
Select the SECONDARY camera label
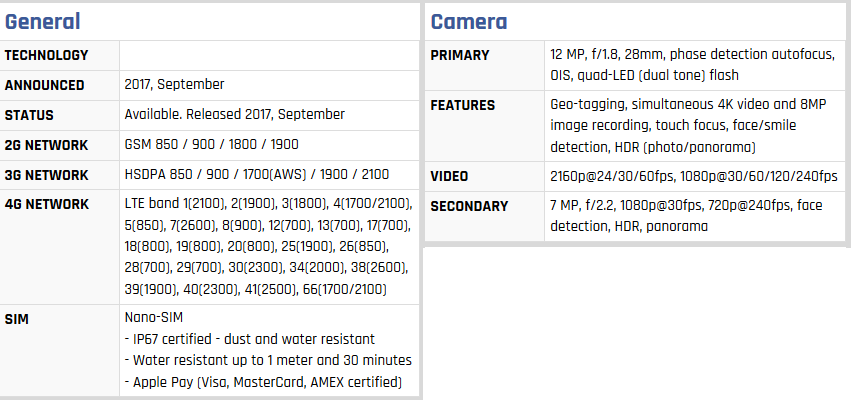(x=469, y=206)
